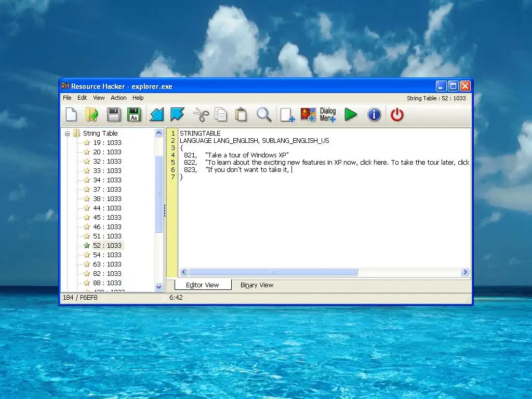Open the View menu
532x399 pixels.
pyautogui.click(x=99, y=98)
